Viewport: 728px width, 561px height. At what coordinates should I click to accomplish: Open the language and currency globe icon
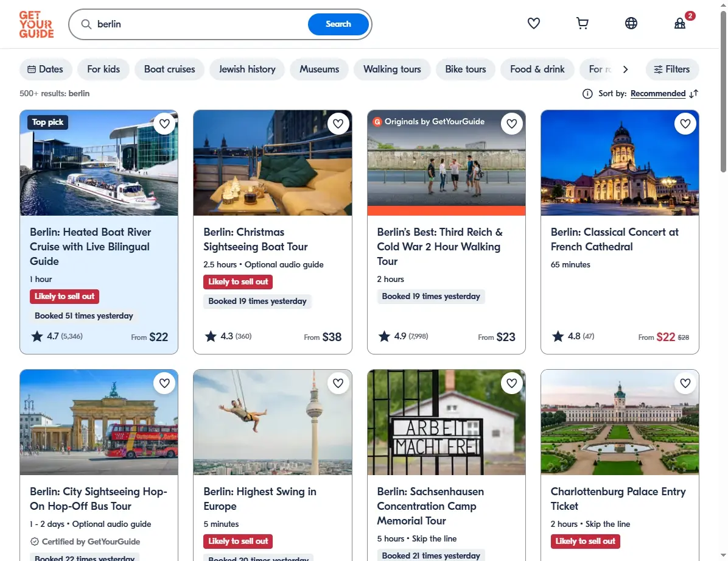(631, 23)
